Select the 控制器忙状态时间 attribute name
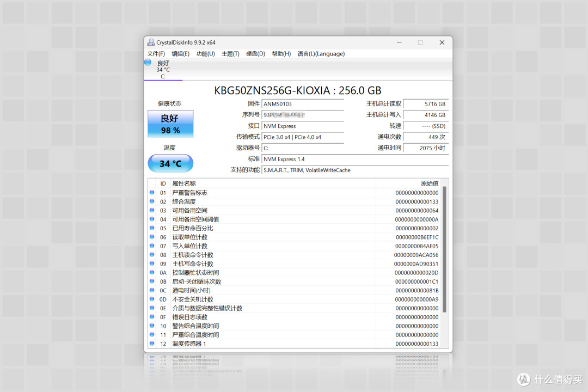 point(196,273)
